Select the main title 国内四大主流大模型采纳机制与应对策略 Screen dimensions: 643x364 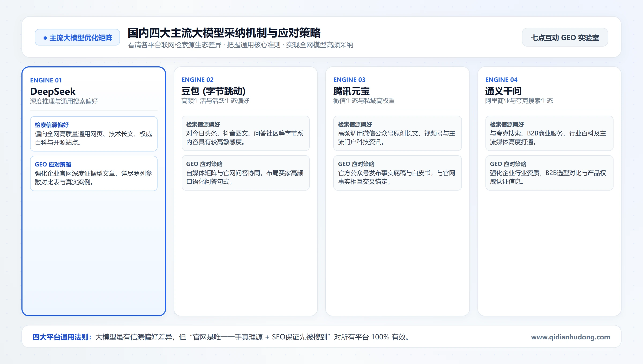click(224, 33)
